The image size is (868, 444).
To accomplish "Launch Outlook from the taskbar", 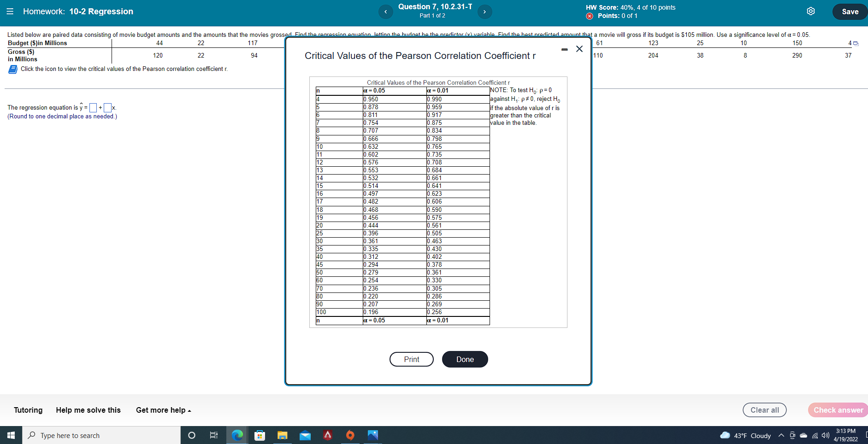I will 305,435.
